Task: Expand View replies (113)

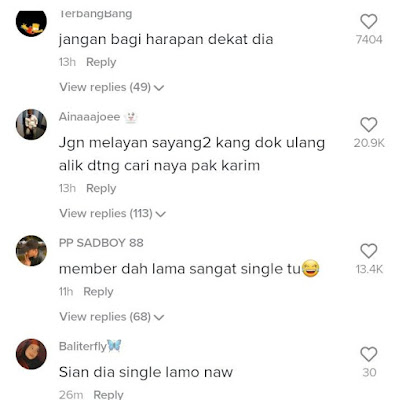Action: click(113, 213)
